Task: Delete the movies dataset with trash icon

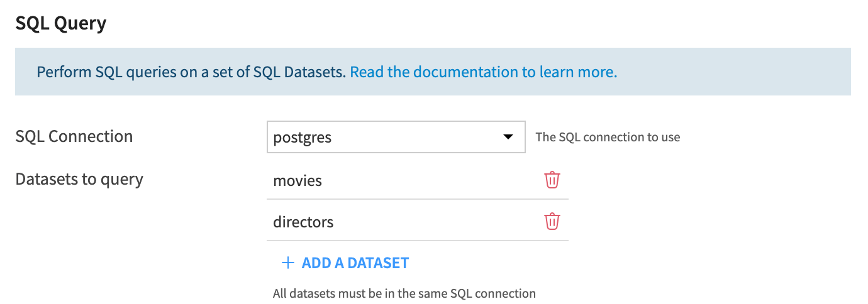Action: pyautogui.click(x=552, y=180)
